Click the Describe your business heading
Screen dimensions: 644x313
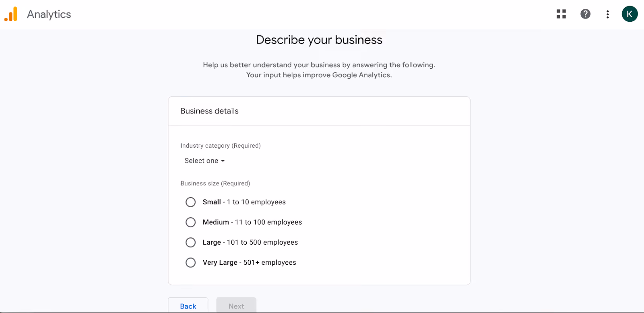tap(319, 40)
